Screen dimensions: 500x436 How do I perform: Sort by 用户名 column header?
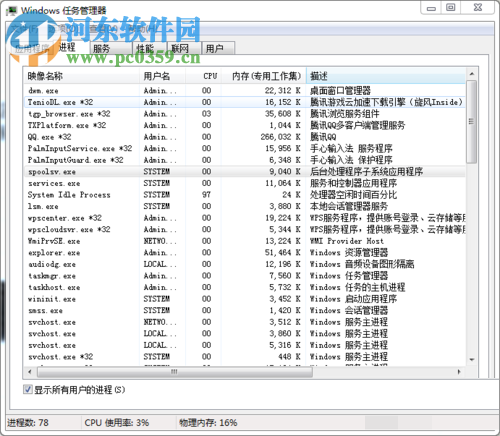[x=162, y=76]
